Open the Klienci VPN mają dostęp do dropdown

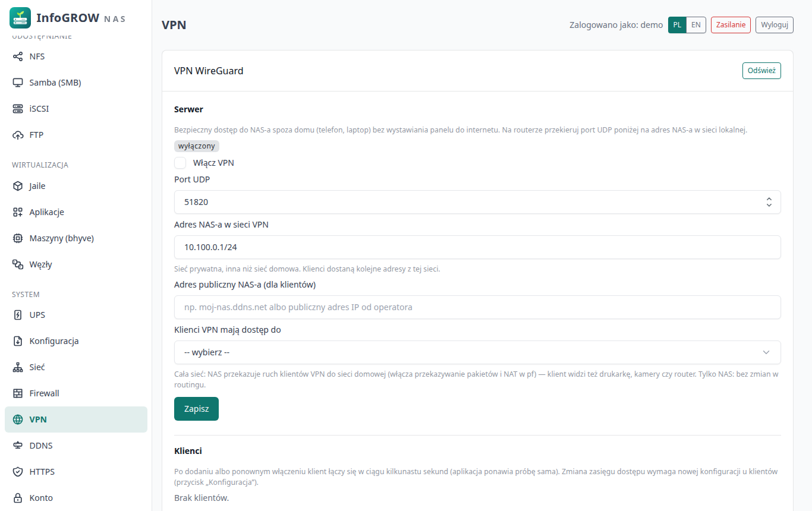pyautogui.click(x=477, y=352)
